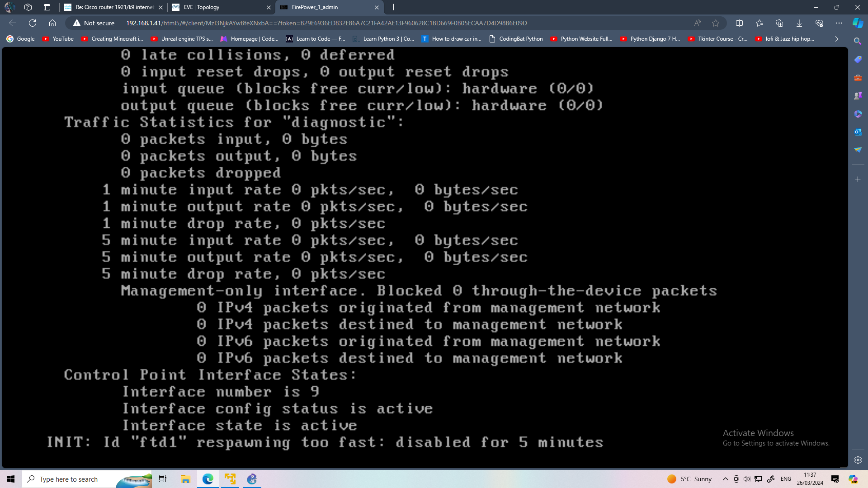Click the Not secure site warning

point(94,23)
